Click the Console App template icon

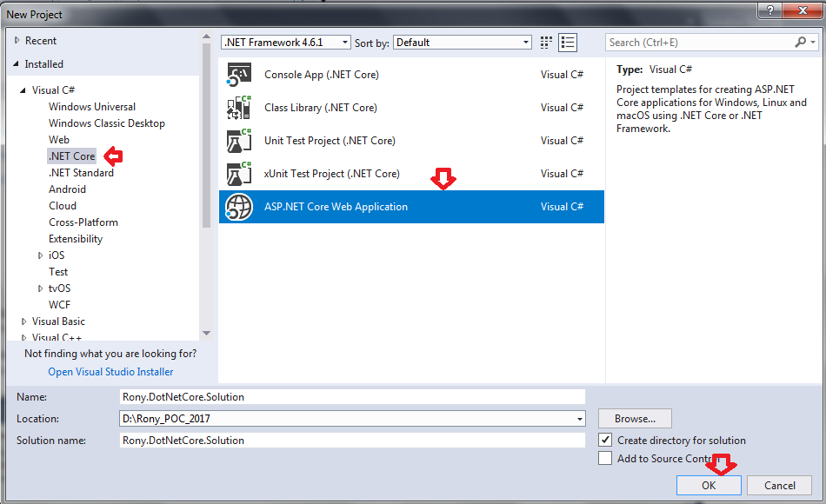(x=239, y=75)
